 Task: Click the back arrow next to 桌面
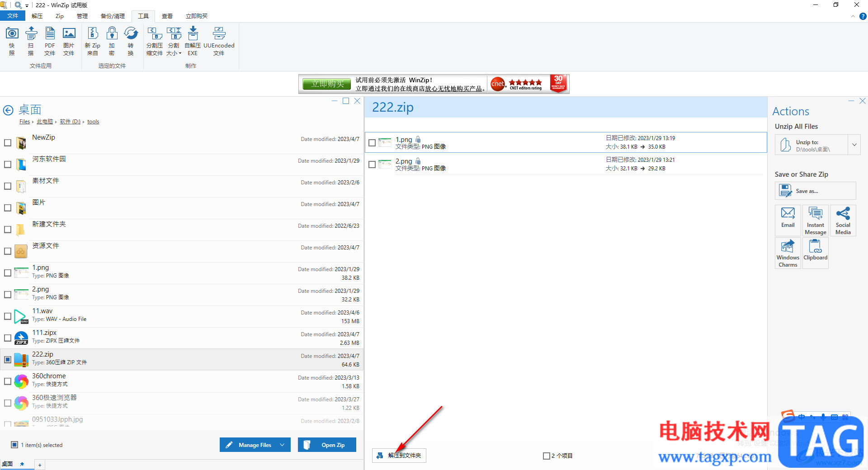tap(8, 110)
